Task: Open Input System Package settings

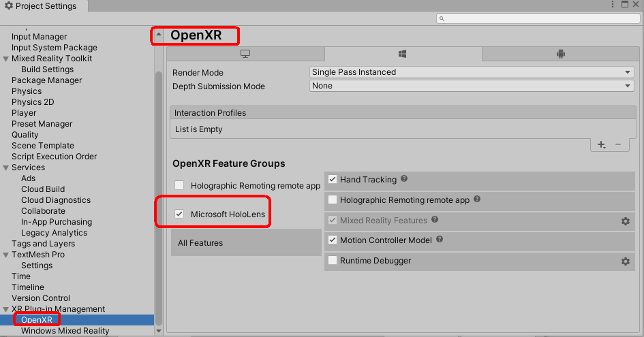Action: [55, 48]
